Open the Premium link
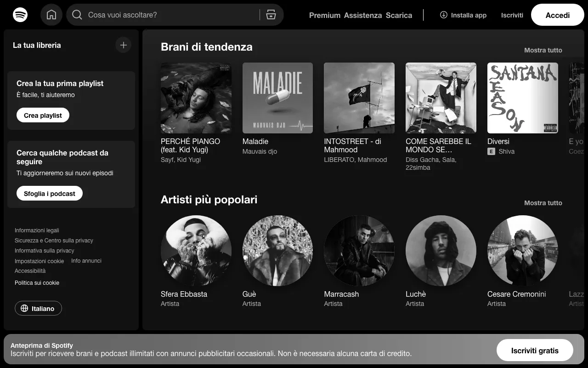The height and width of the screenshot is (368, 588). (325, 15)
